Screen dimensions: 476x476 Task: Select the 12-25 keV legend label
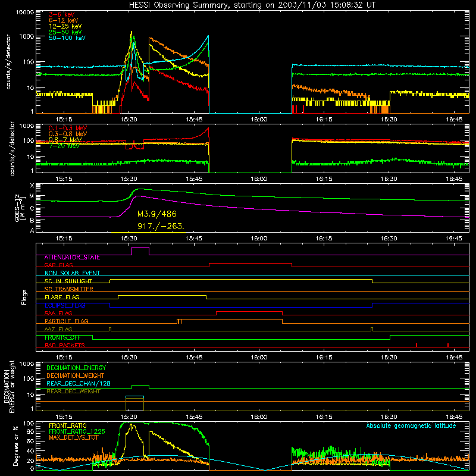click(x=65, y=26)
